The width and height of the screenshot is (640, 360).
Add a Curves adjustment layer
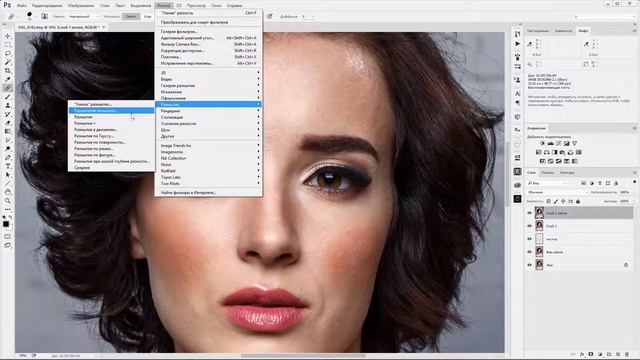pos(558,143)
